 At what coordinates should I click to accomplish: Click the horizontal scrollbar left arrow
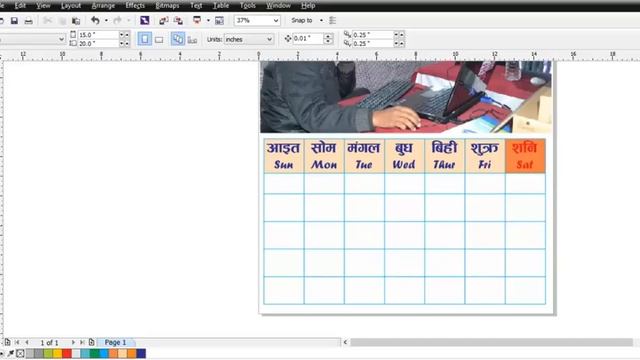(345, 342)
